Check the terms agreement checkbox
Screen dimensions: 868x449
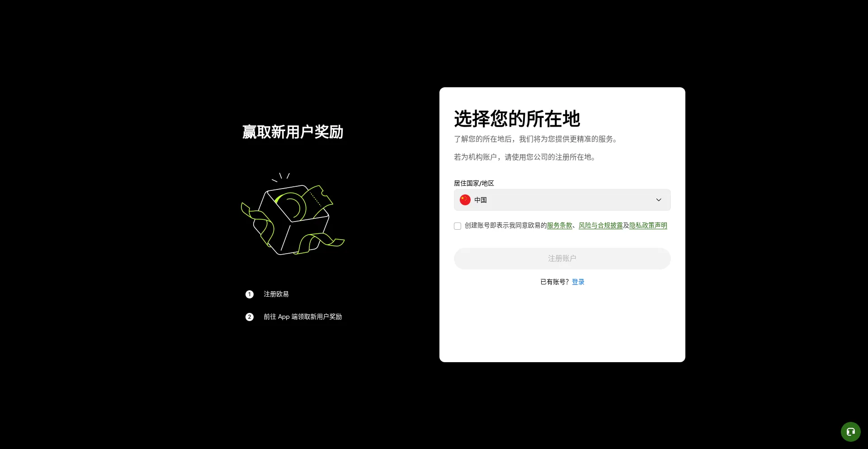coord(458,226)
